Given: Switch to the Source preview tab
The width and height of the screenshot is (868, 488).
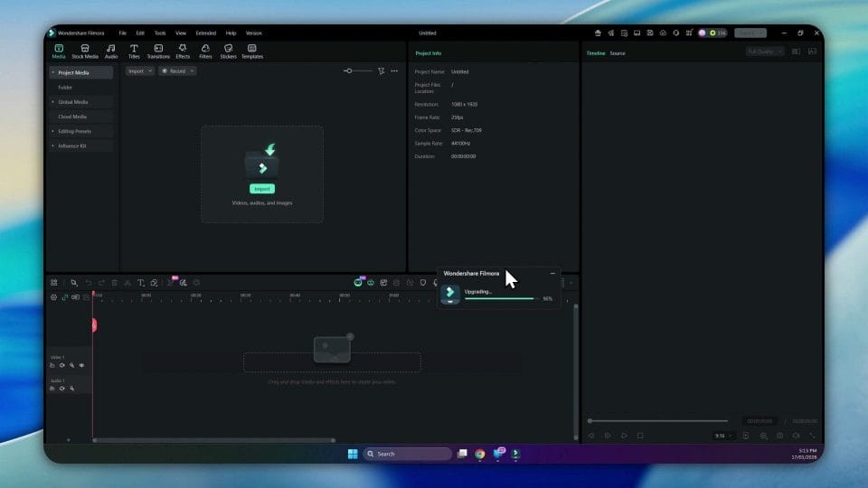Looking at the screenshot, I should (x=618, y=53).
